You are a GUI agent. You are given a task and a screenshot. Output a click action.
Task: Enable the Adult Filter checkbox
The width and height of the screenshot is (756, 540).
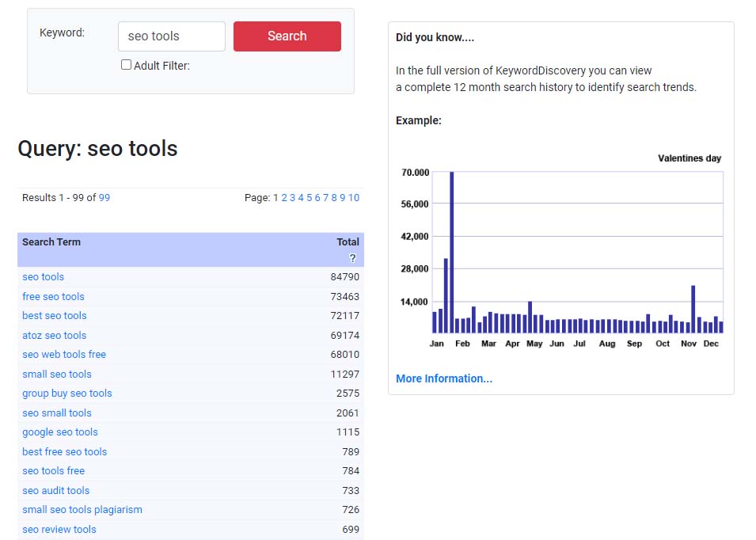coord(126,65)
